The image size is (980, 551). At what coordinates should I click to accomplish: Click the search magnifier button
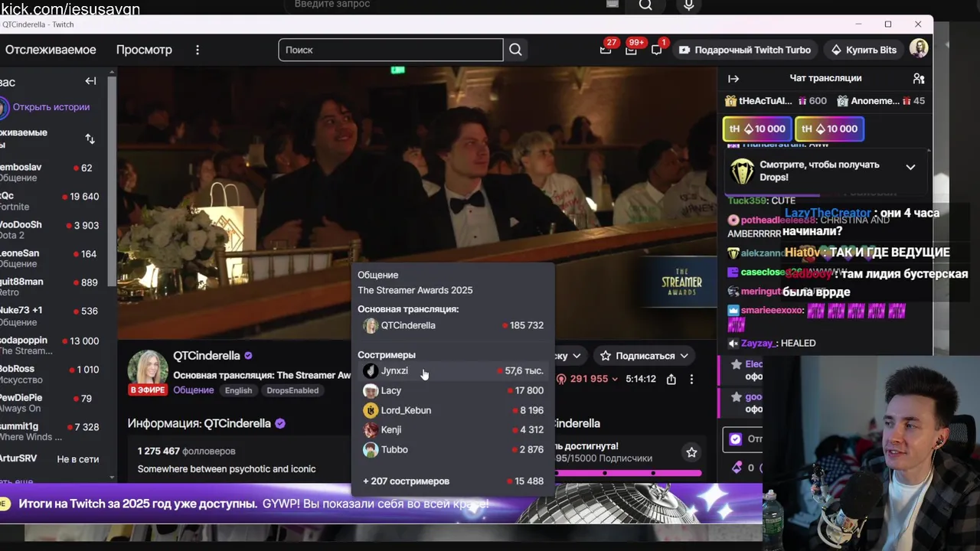click(x=515, y=50)
